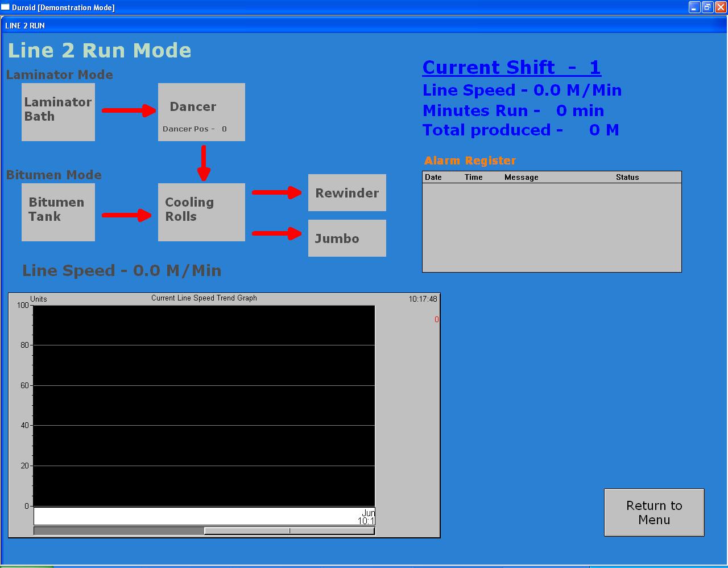
Task: Click the red 0 value beside the graph
Action: click(436, 319)
